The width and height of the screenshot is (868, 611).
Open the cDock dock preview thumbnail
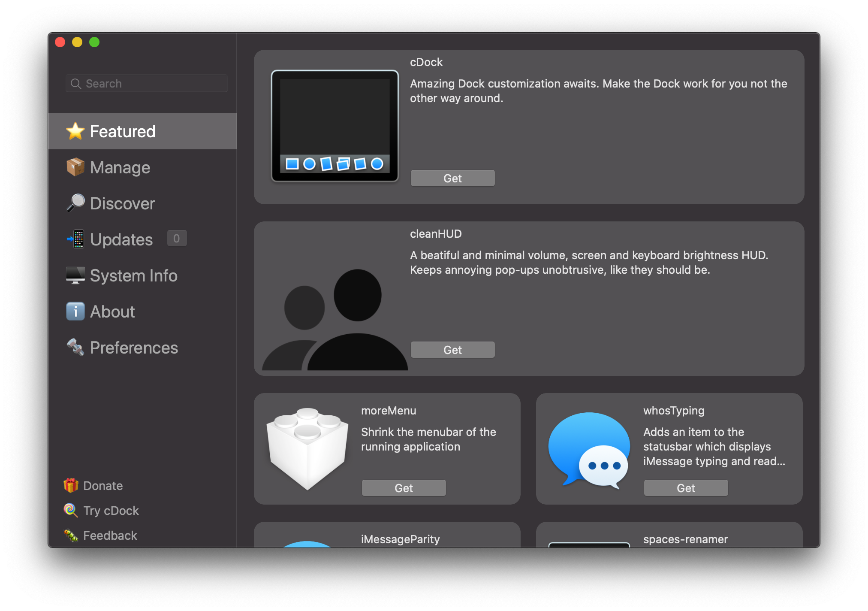tap(335, 126)
